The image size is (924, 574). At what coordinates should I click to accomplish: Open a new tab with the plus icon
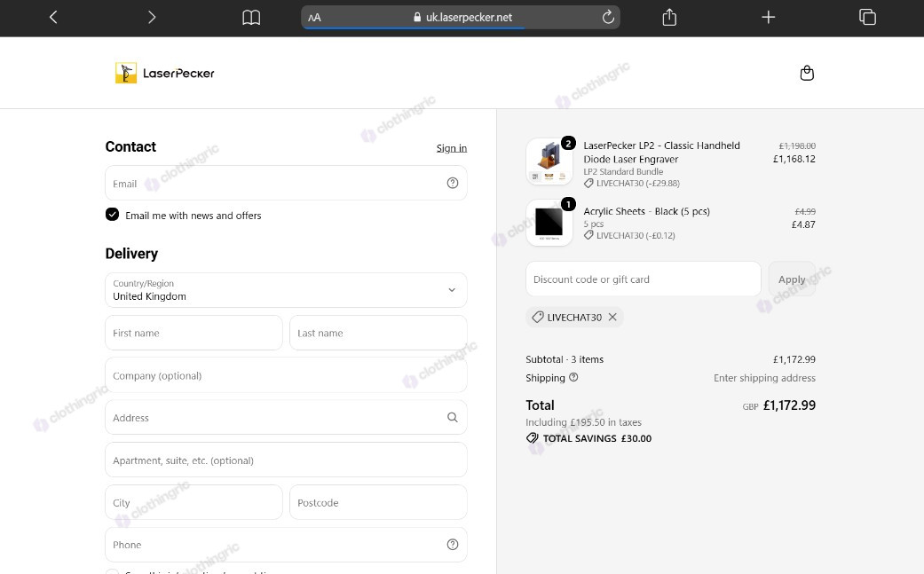pos(768,17)
